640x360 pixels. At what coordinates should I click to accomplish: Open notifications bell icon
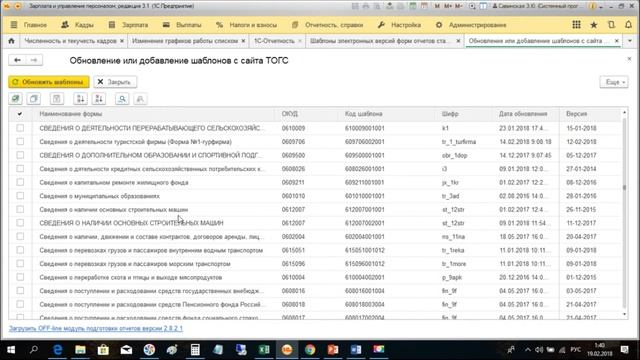pyautogui.click(x=629, y=25)
